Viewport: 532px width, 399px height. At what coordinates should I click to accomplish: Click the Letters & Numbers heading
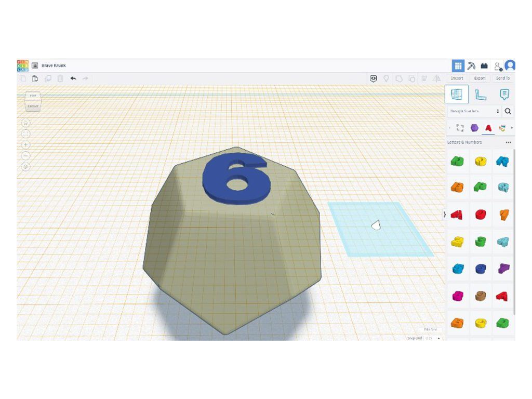click(x=464, y=142)
